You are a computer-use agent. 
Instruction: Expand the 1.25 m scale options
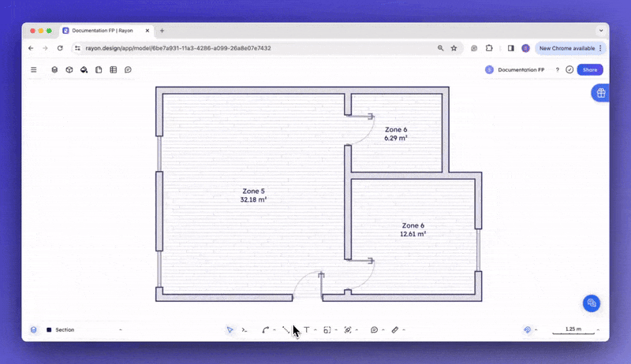[x=599, y=330]
